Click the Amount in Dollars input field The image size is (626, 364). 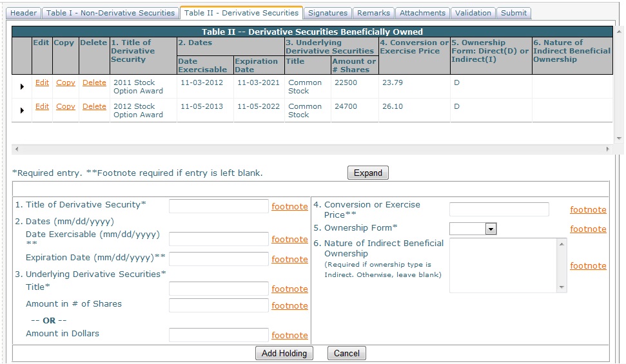click(x=219, y=335)
